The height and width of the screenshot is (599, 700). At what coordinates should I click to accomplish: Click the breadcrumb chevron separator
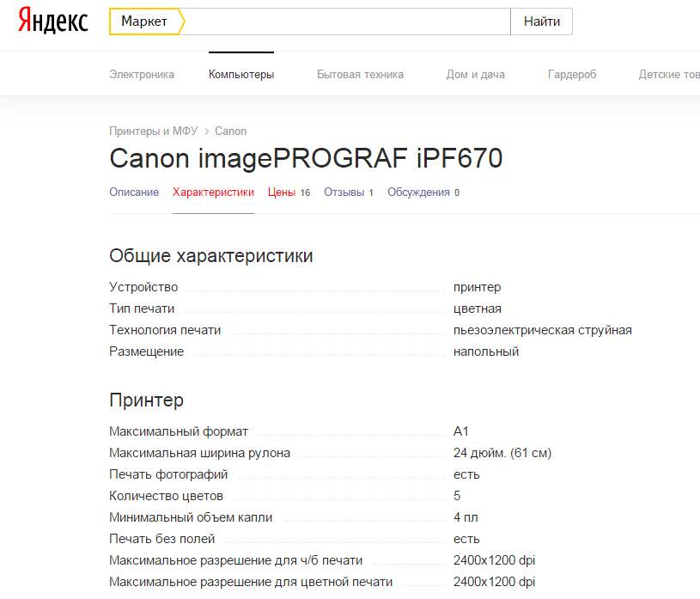tap(207, 131)
